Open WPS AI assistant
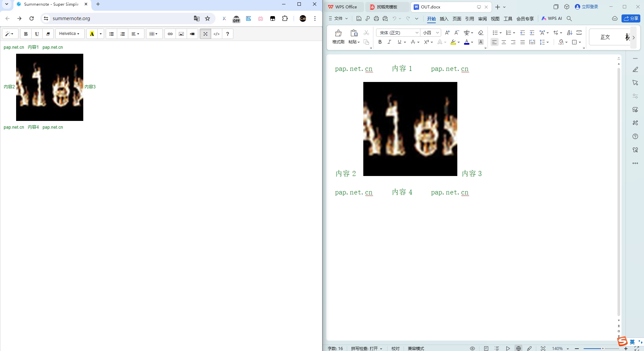 [552, 18]
